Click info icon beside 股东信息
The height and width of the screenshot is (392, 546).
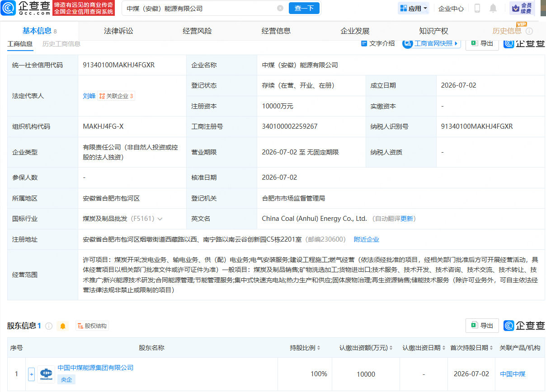tap(49, 326)
